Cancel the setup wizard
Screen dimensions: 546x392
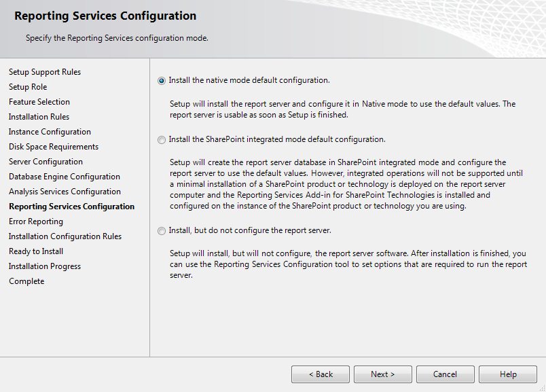tap(445, 374)
